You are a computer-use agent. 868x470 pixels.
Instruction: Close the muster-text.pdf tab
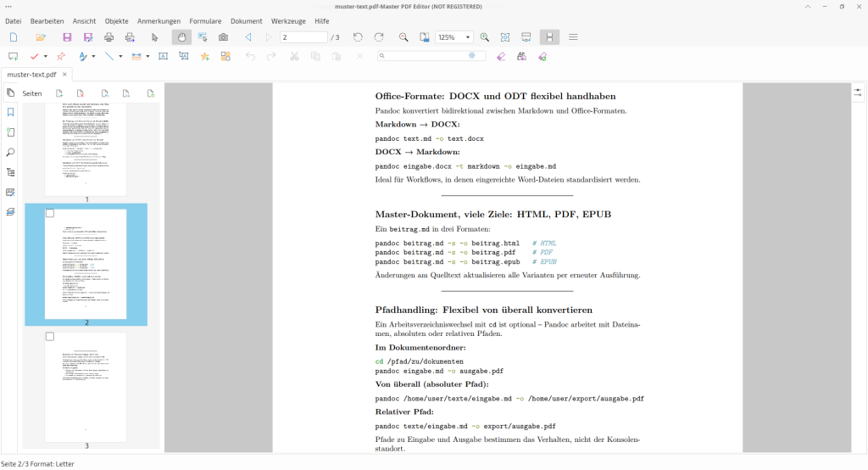pos(64,75)
